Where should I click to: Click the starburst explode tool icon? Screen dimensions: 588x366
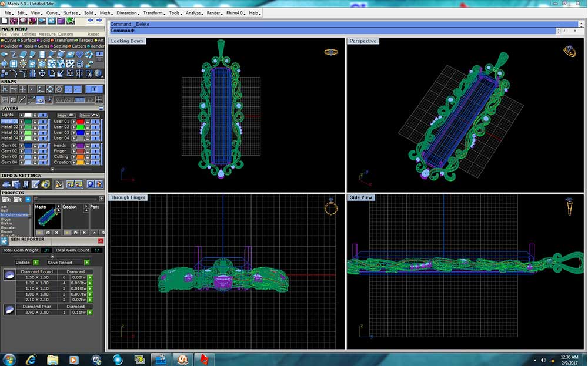(61, 73)
